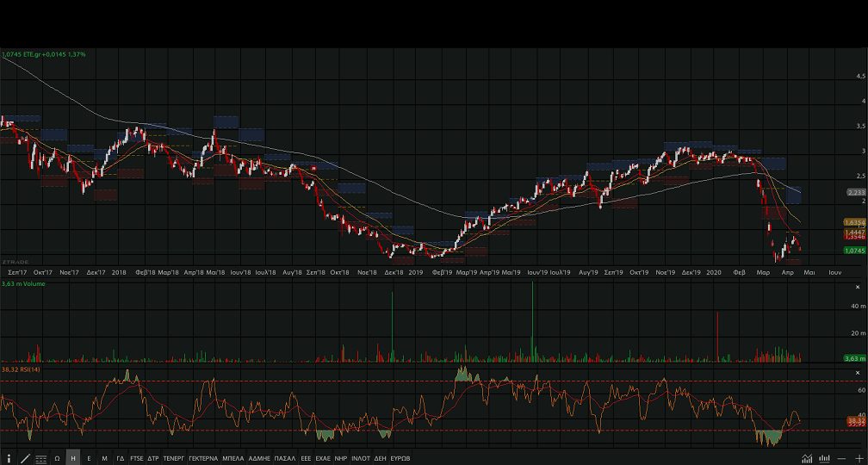The width and height of the screenshot is (868, 465).
Task: Load the FTSE symbol chart
Action: point(137,458)
